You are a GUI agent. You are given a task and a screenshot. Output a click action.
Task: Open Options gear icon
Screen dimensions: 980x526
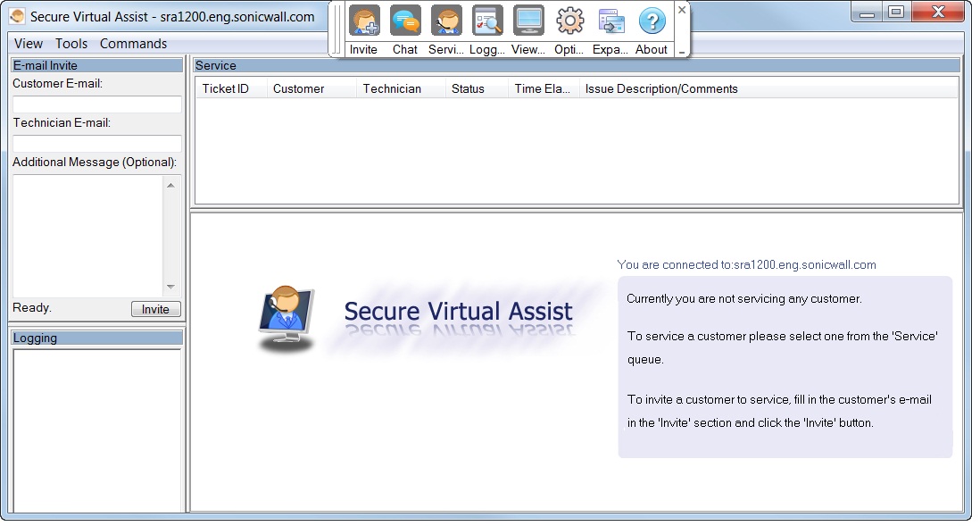pyautogui.click(x=570, y=21)
